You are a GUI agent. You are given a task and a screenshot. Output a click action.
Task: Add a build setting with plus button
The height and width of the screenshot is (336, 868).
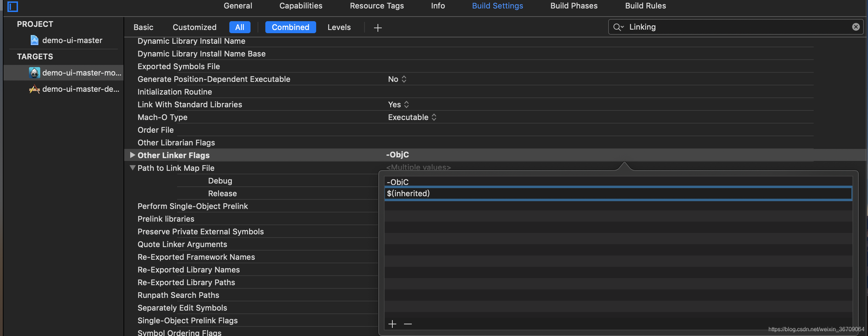point(378,28)
